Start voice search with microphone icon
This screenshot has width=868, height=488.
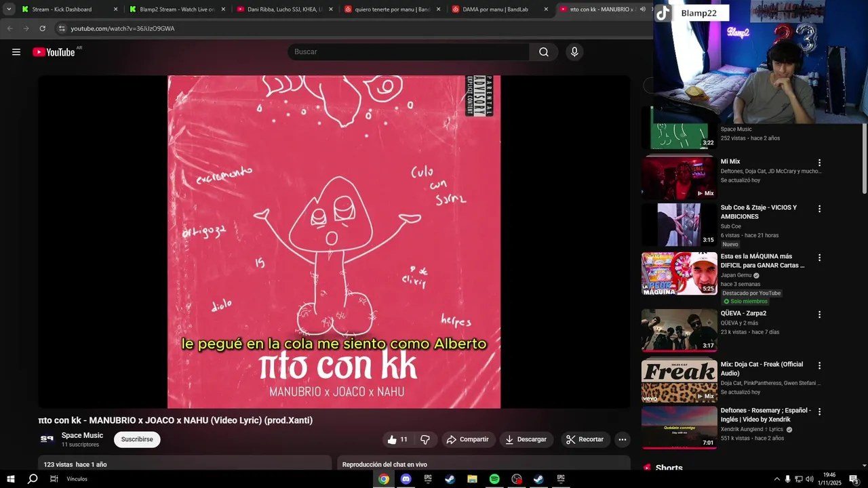574,52
